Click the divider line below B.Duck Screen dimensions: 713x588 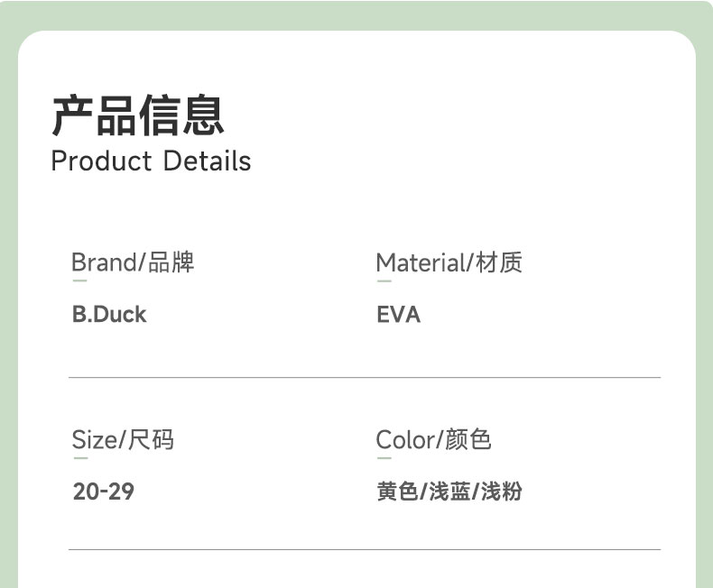click(365, 377)
